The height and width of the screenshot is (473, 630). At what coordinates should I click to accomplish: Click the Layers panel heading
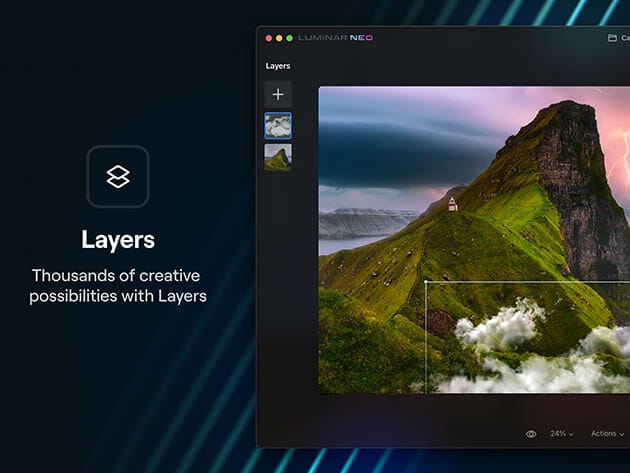278,66
